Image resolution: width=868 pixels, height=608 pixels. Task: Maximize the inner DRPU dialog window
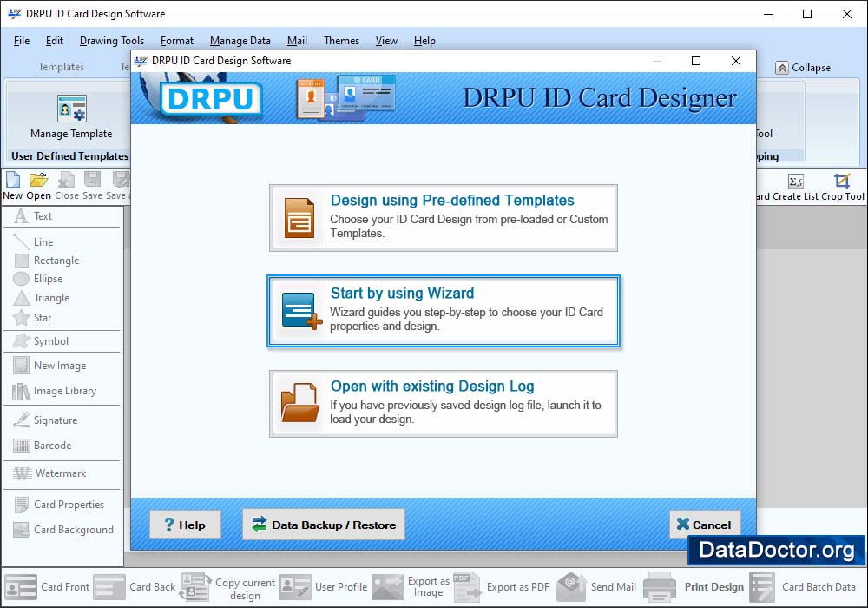tap(696, 61)
